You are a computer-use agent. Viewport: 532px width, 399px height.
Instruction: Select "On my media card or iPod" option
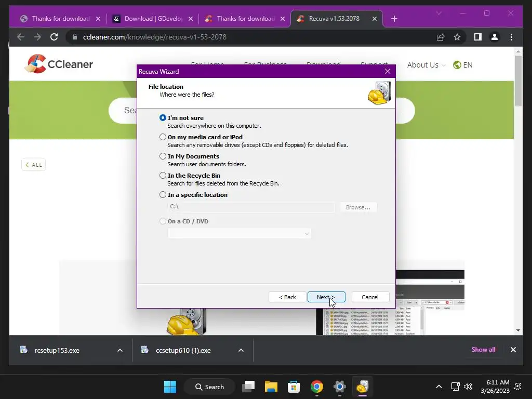pos(163,137)
